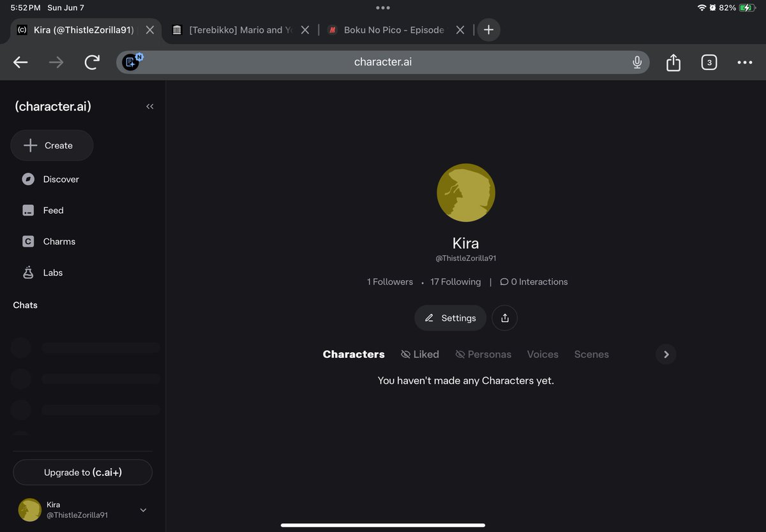
Task: View the 1 Followers list
Action: pyautogui.click(x=390, y=282)
